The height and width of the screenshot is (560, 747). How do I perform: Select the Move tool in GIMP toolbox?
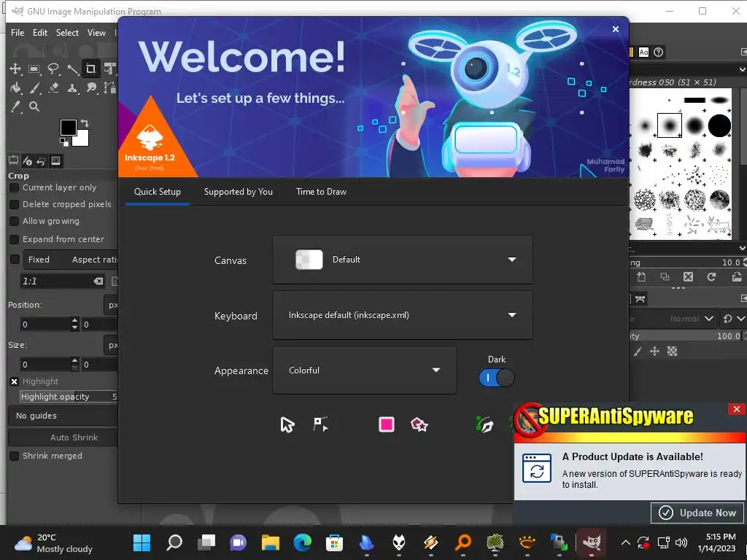[x=15, y=69]
